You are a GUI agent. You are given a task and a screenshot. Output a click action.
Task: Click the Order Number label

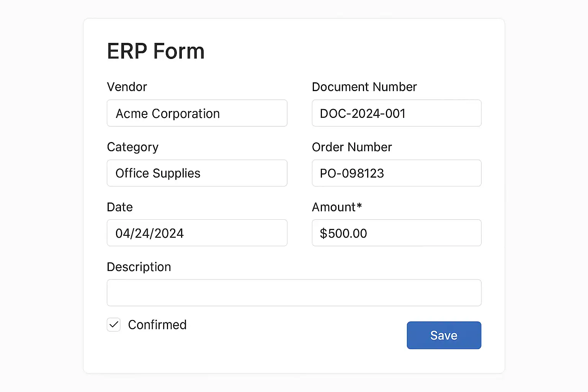[x=352, y=147]
